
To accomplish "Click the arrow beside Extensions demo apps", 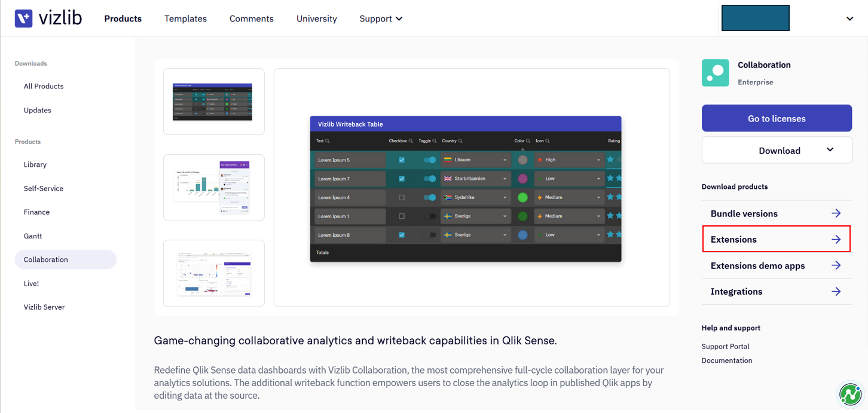I will 836,265.
